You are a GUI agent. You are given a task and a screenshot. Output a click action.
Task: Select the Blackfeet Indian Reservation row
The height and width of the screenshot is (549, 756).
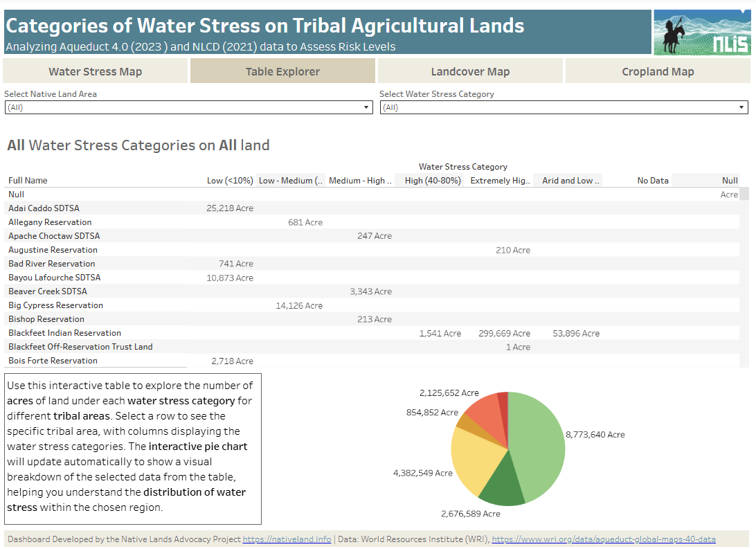[371, 333]
